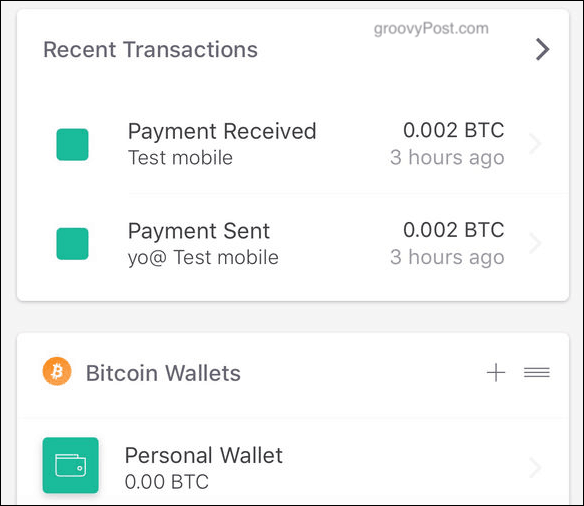The width and height of the screenshot is (584, 506).
Task: Click the Bitcoin Wallets heading
Action: pyautogui.click(x=163, y=373)
